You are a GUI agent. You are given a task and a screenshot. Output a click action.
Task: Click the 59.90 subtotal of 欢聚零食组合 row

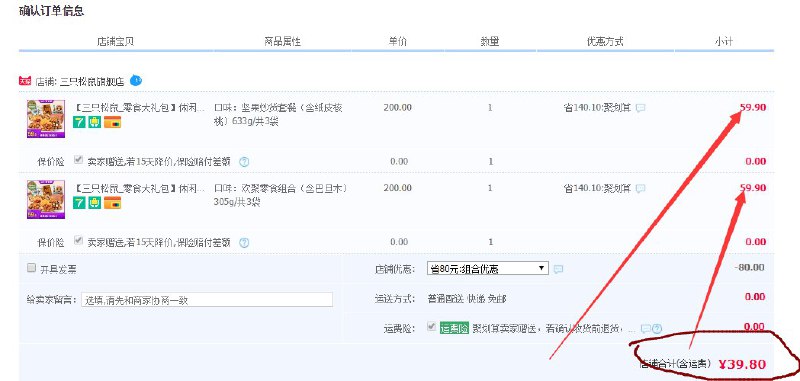[753, 188]
